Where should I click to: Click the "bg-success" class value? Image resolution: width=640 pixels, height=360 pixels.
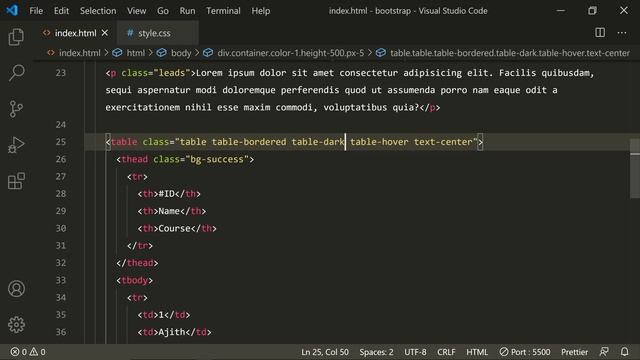[217, 159]
